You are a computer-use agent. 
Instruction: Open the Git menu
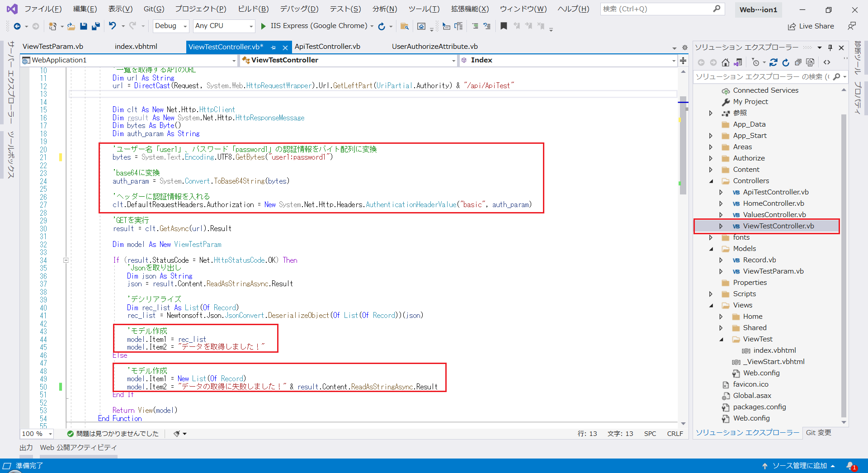(x=153, y=9)
